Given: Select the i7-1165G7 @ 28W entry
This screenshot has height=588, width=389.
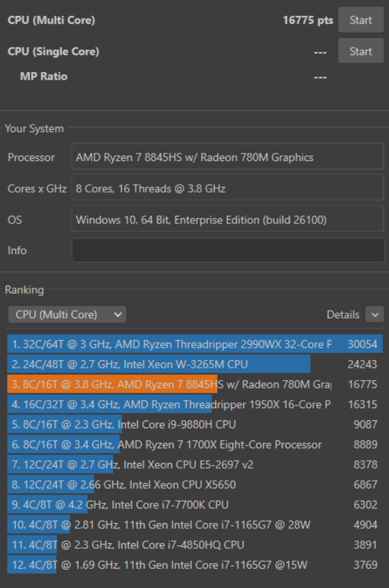Looking at the screenshot, I should (x=193, y=525).
